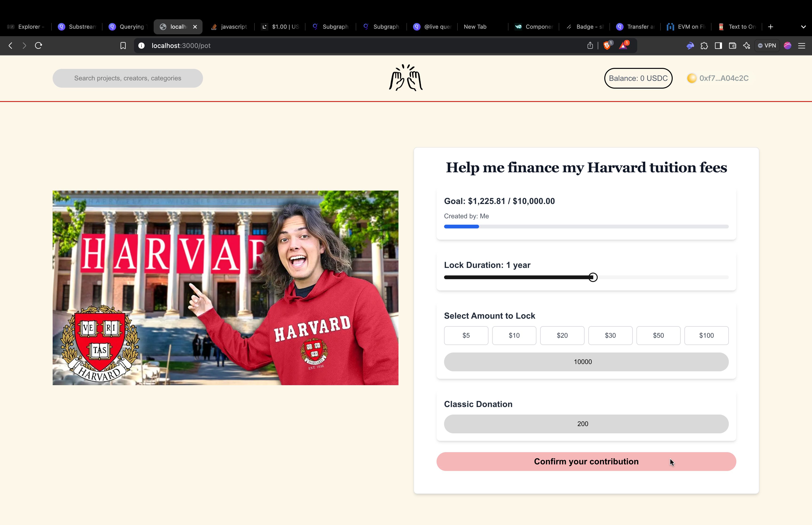Click wallet address 0xf7...A04c2C
This screenshot has height=525, width=812.
pyautogui.click(x=724, y=78)
